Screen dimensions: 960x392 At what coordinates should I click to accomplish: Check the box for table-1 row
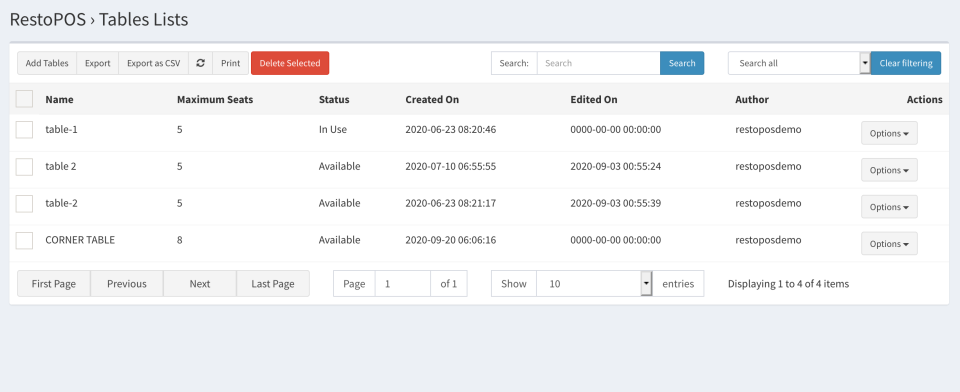pos(24,130)
